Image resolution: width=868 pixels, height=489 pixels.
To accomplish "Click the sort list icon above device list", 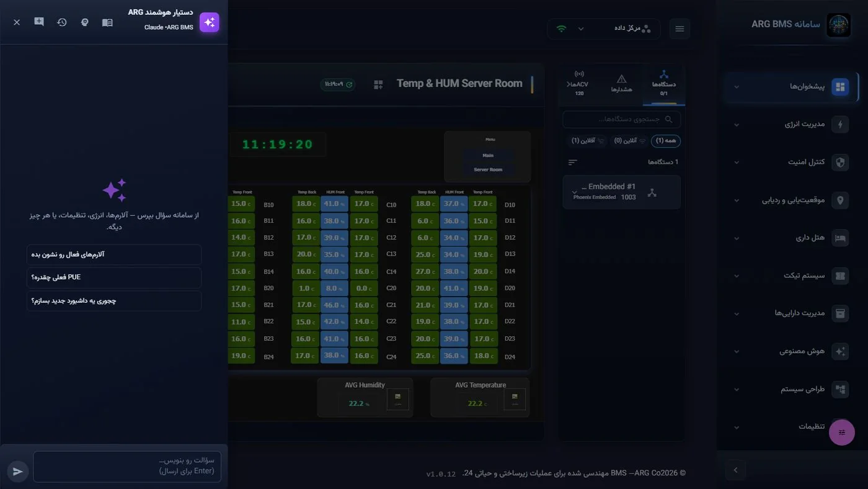I will point(573,162).
